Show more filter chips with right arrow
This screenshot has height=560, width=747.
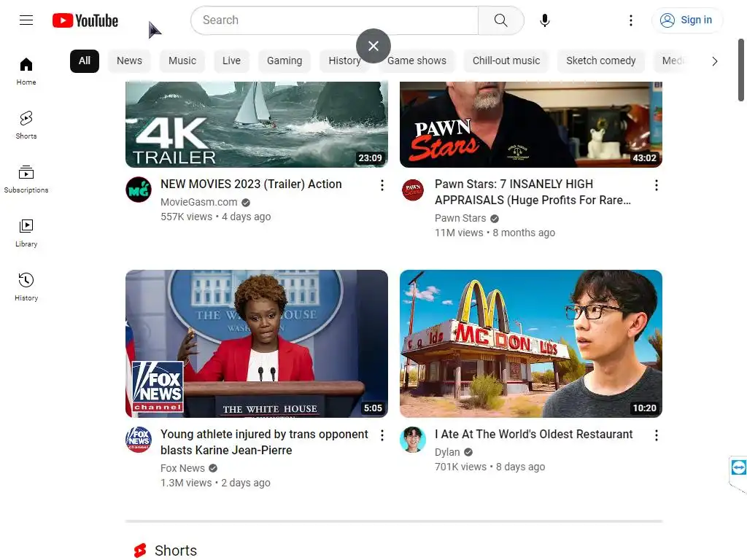tap(714, 61)
